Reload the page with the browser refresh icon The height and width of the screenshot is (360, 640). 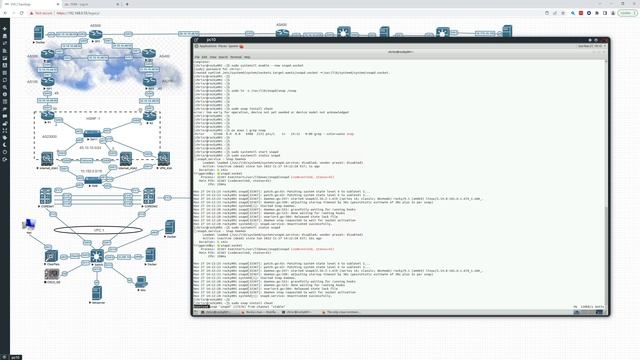[22, 13]
